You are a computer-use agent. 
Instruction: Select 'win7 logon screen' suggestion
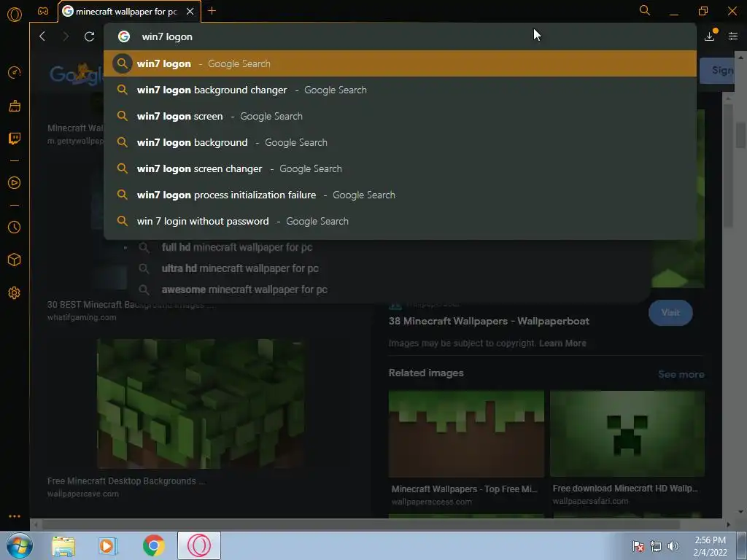pos(400,116)
